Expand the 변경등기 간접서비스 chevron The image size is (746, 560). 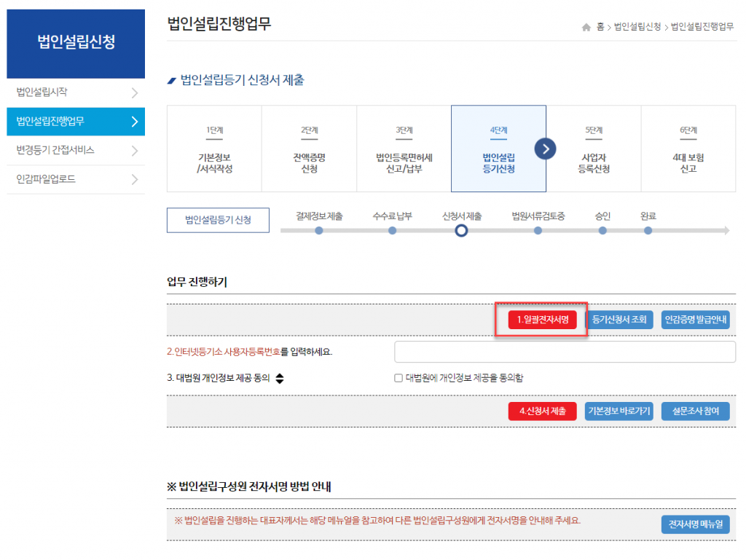135,151
